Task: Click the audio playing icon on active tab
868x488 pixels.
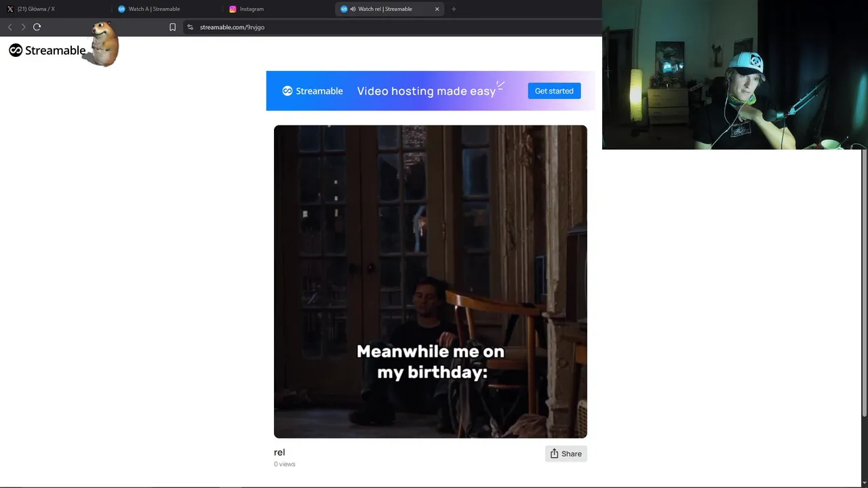Action: point(353,9)
